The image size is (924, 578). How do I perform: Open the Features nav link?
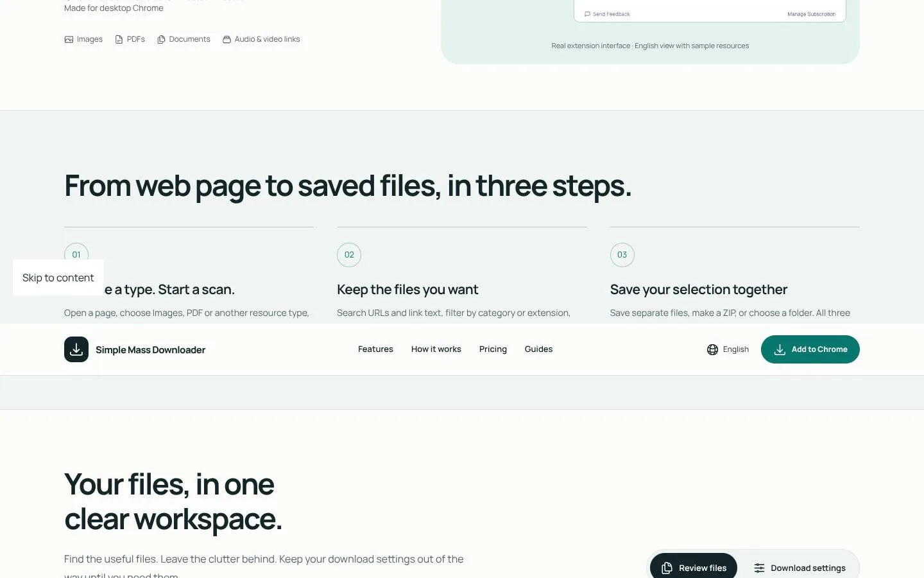(x=375, y=349)
